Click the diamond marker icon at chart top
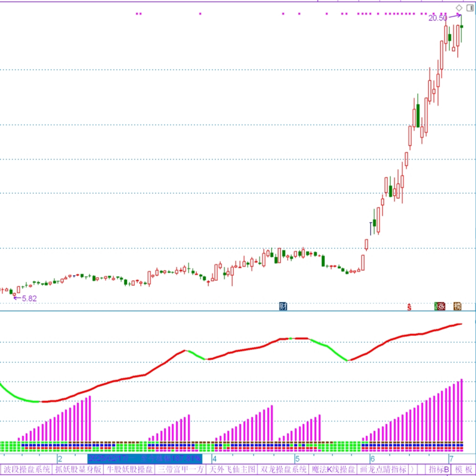Image resolution: width=476 pixels, height=476 pixels. [459, 8]
